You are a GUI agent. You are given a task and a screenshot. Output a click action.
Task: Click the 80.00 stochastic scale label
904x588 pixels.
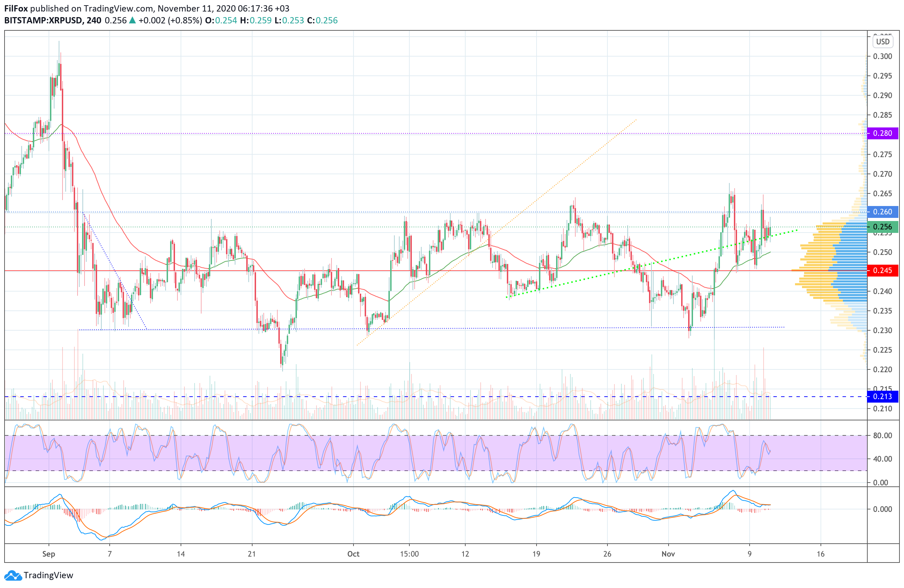tap(882, 435)
